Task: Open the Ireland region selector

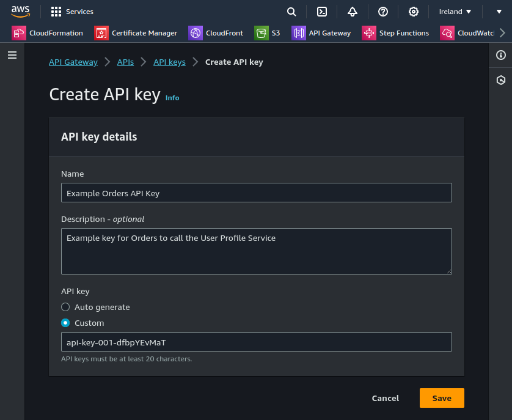Action: 455,12
